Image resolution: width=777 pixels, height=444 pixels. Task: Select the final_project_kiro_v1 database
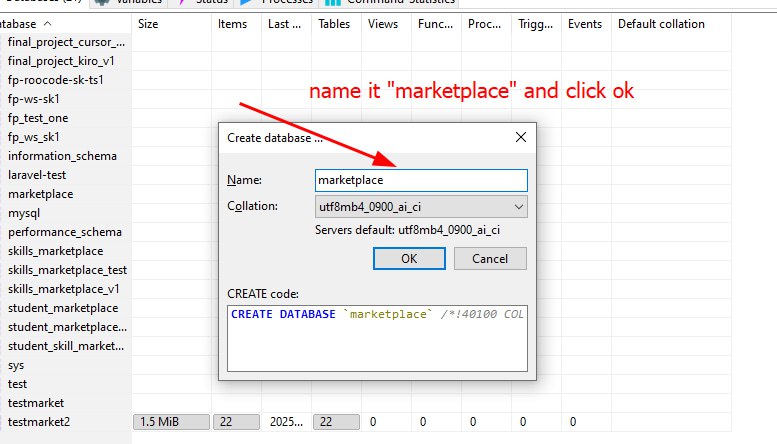pos(61,61)
